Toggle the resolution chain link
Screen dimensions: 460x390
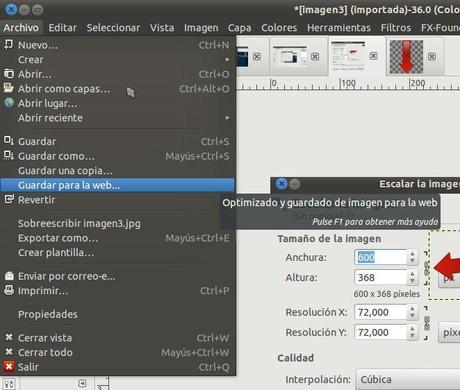click(426, 323)
